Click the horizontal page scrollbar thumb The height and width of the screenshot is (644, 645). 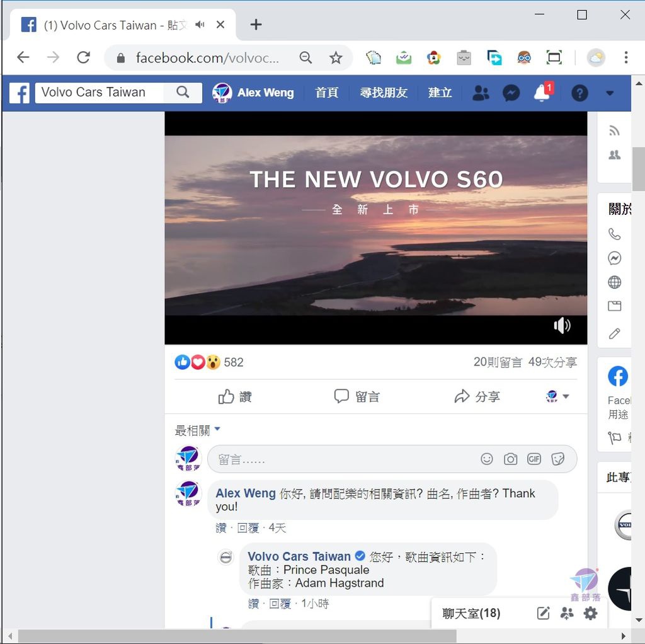tap(237, 636)
